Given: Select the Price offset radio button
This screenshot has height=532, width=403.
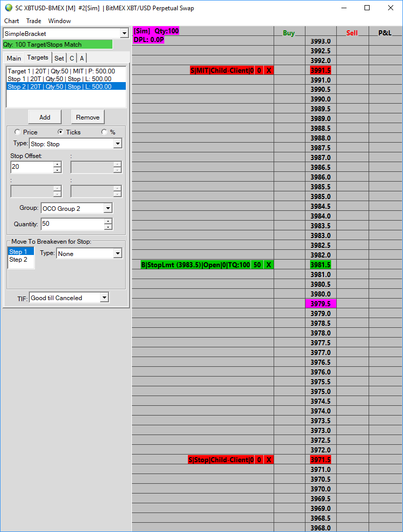Looking at the screenshot, I should 17,132.
